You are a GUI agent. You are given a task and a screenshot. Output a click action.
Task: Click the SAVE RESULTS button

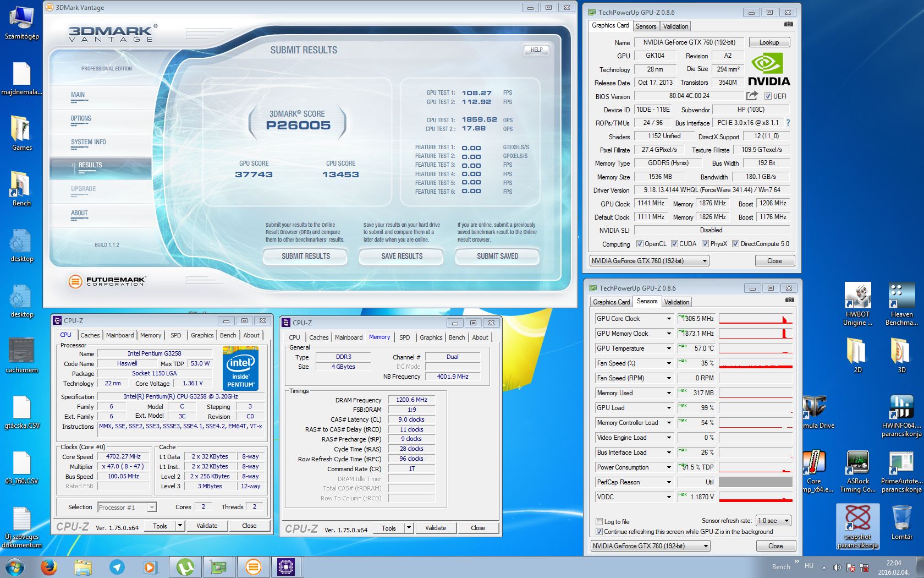coord(402,257)
